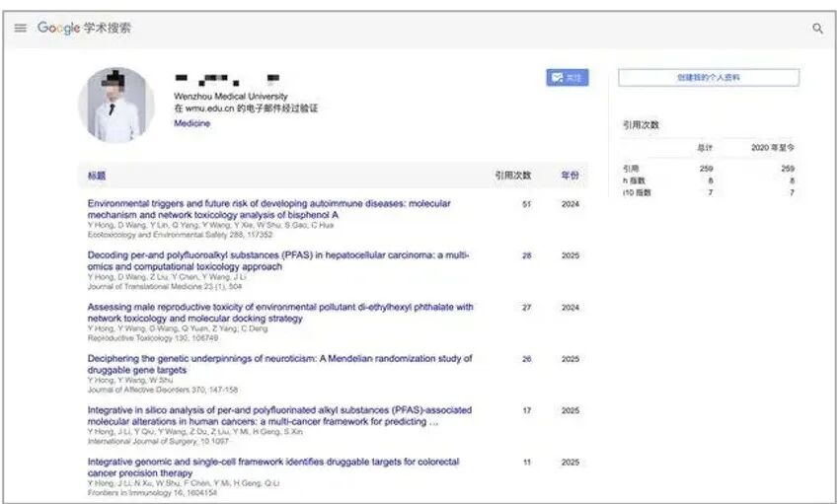Sort publications by the title column header
Screen dimensions: 838x504
click(97, 176)
